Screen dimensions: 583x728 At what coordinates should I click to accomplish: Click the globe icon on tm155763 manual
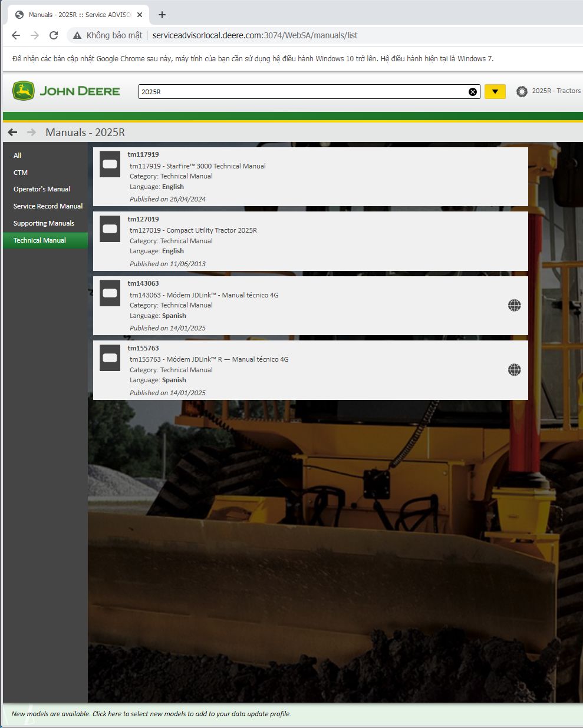[514, 370]
